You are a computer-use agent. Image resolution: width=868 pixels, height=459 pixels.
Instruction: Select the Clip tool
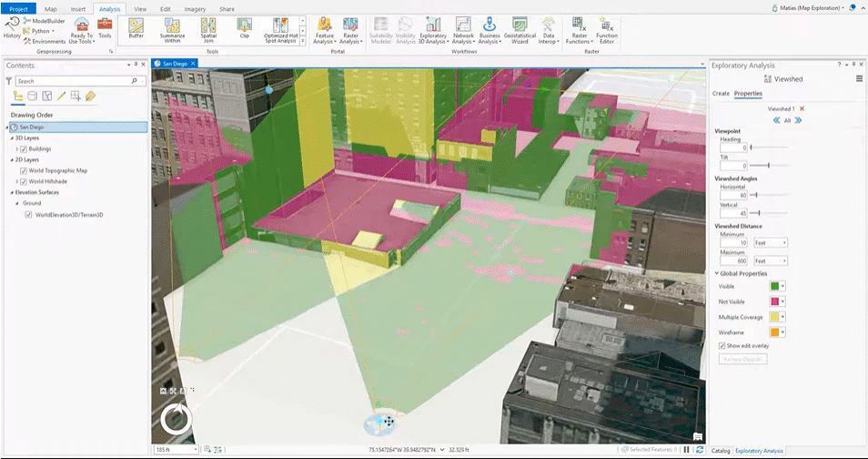[245, 28]
